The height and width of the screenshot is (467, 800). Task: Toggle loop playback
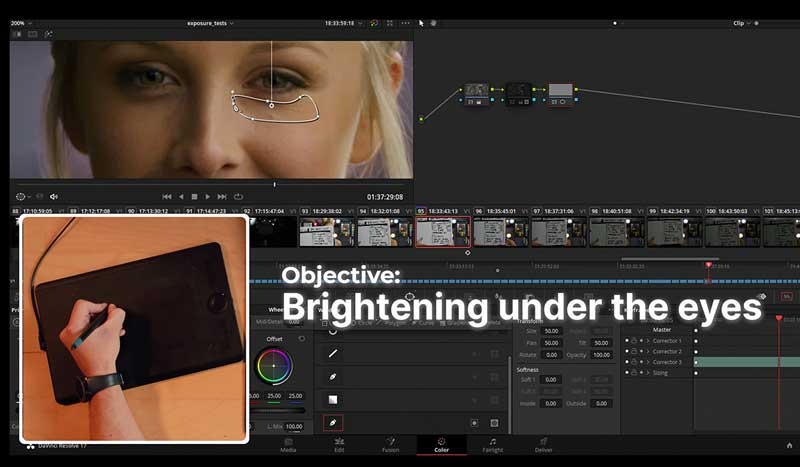click(x=238, y=196)
